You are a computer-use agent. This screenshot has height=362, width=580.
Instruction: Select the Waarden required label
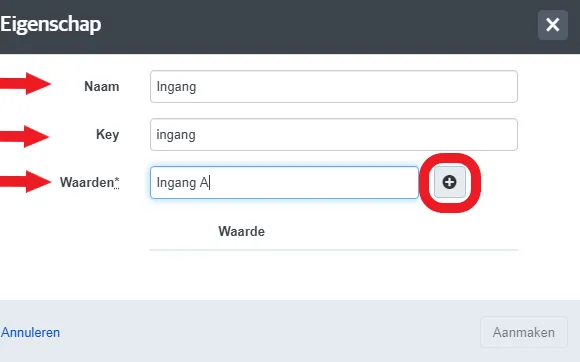coord(90,182)
